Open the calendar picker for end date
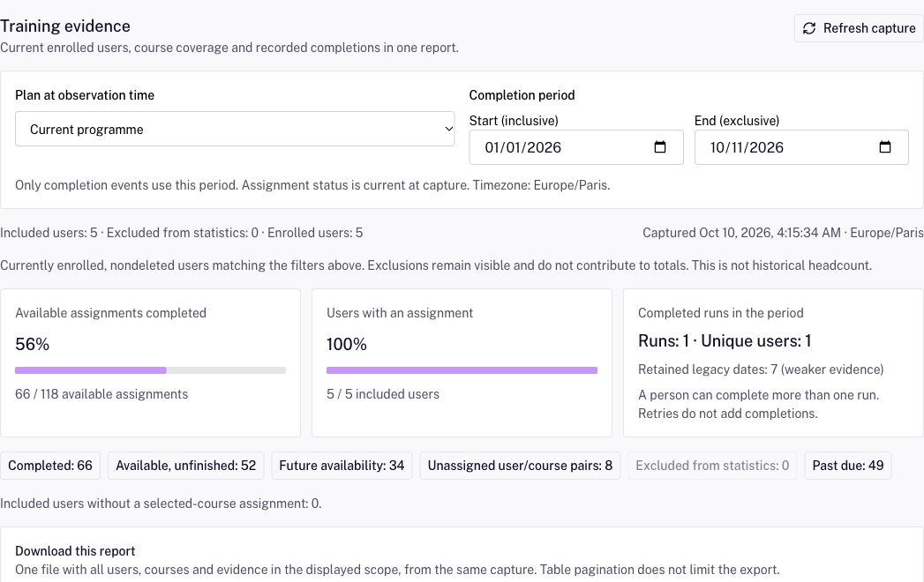Screen dimensions: 924x582 (x=885, y=146)
